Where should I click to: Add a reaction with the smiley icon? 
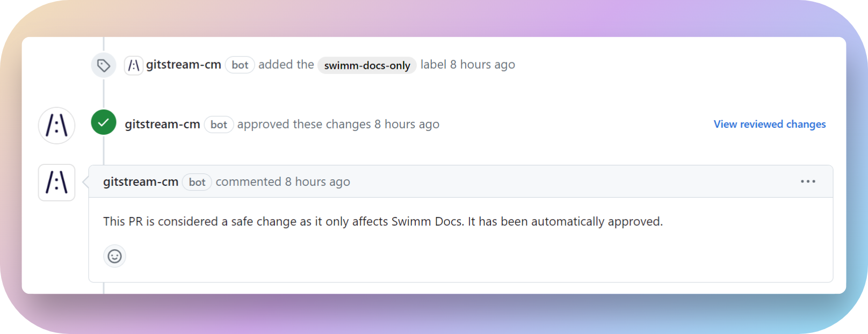pos(114,256)
